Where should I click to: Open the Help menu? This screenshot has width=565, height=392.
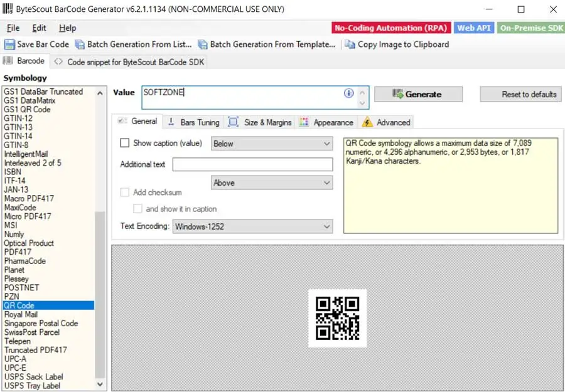click(x=67, y=28)
